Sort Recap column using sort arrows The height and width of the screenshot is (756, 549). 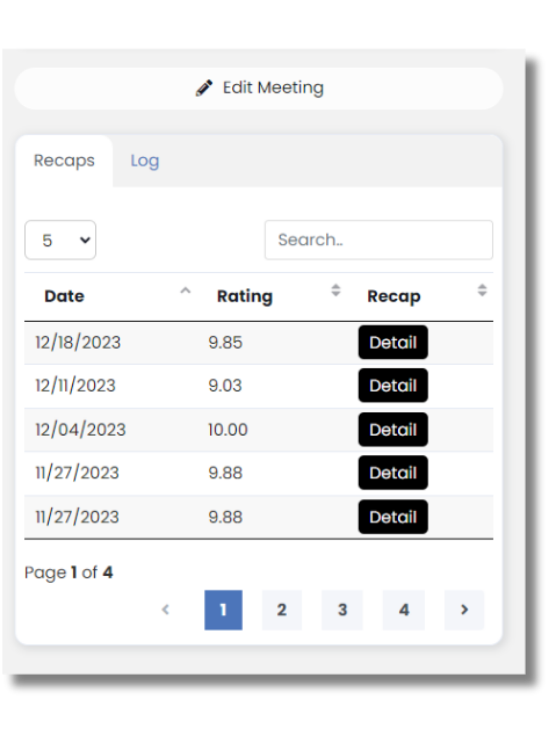click(x=482, y=290)
